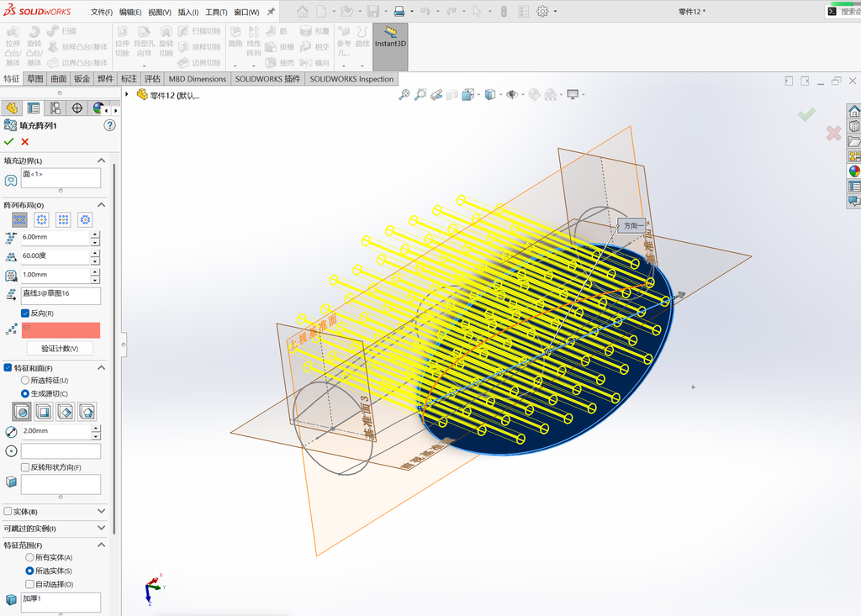Select the circular pattern layout icon
The image size is (861, 616).
click(x=42, y=219)
